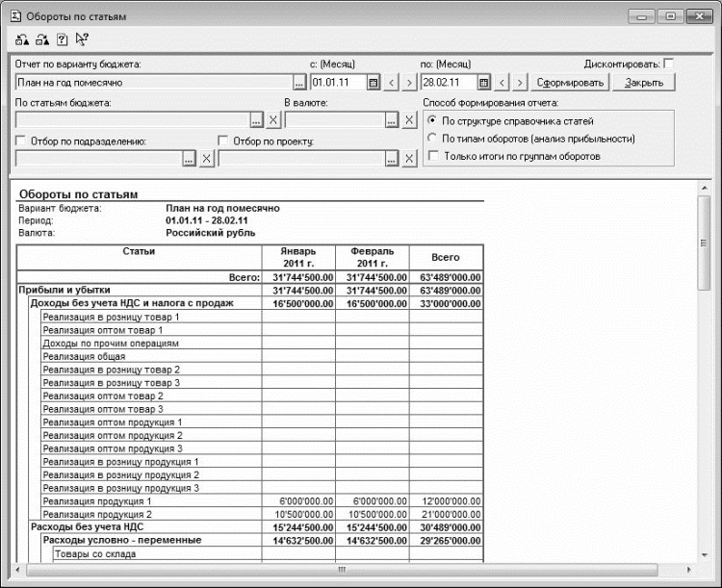Click the В валюте input field

coord(335,120)
